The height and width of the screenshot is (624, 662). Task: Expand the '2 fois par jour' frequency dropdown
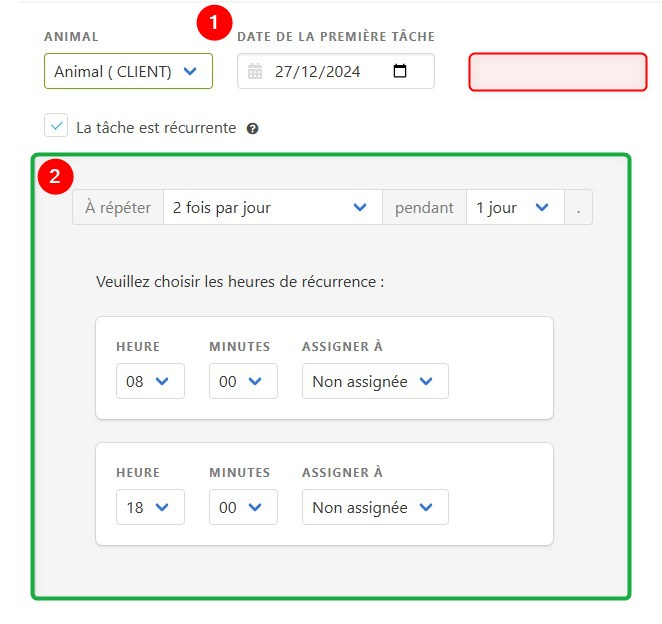click(273, 207)
